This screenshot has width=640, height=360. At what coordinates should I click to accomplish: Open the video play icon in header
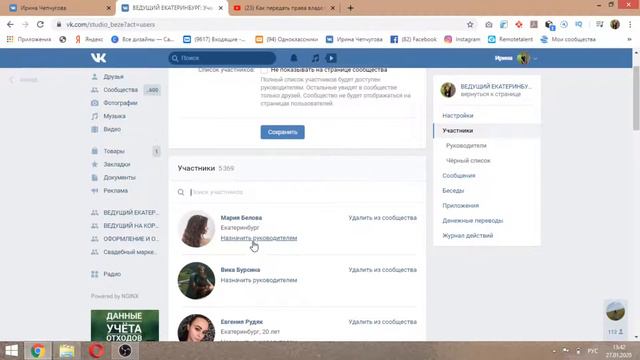[x=331, y=58]
